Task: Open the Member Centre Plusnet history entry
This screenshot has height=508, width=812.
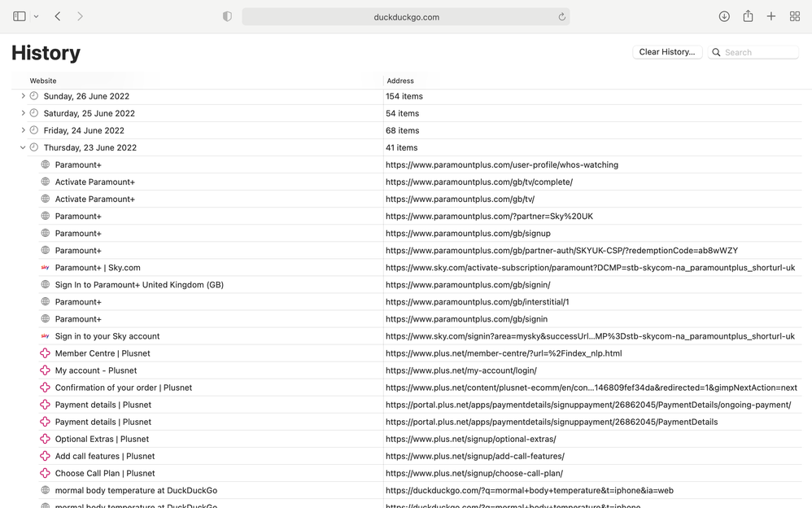Action: (x=105, y=353)
